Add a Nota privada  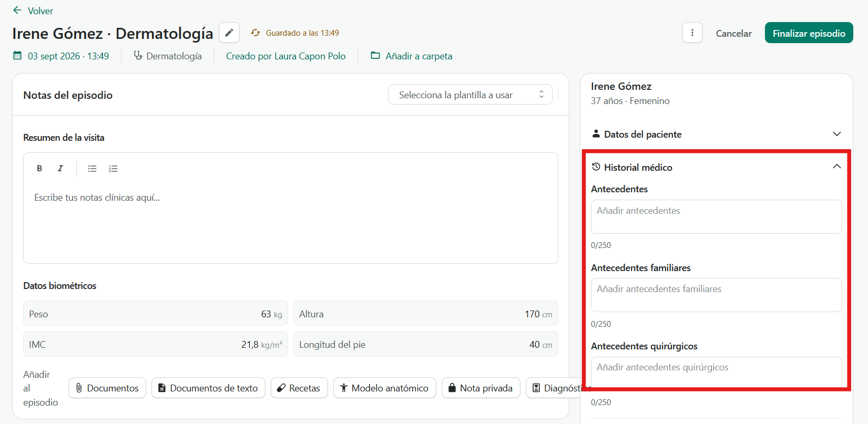pyautogui.click(x=481, y=388)
